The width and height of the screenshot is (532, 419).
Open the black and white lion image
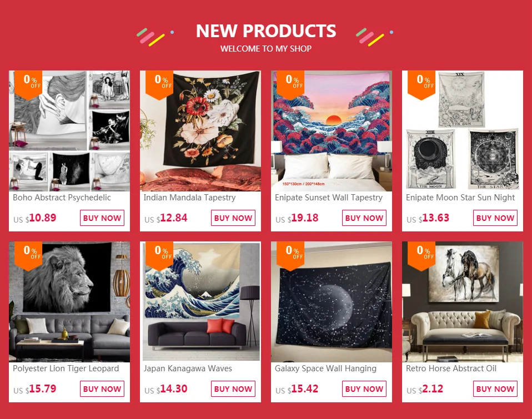69,302
